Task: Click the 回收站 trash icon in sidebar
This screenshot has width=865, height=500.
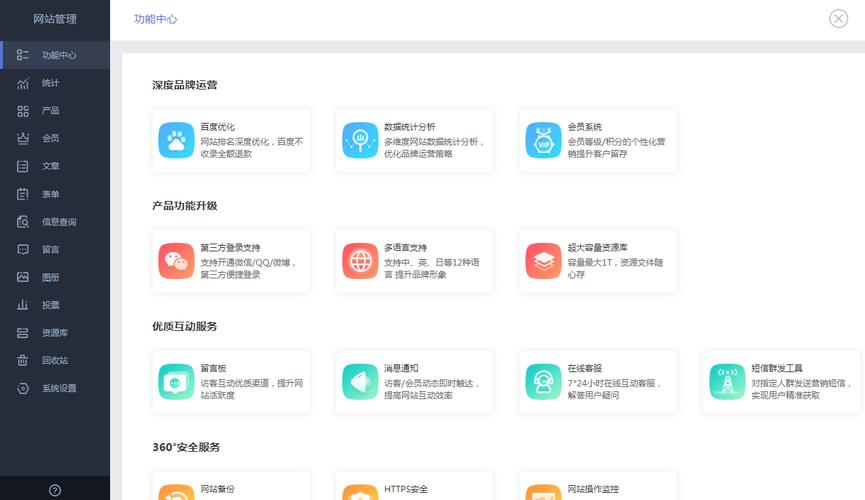Action: pyautogui.click(x=23, y=360)
